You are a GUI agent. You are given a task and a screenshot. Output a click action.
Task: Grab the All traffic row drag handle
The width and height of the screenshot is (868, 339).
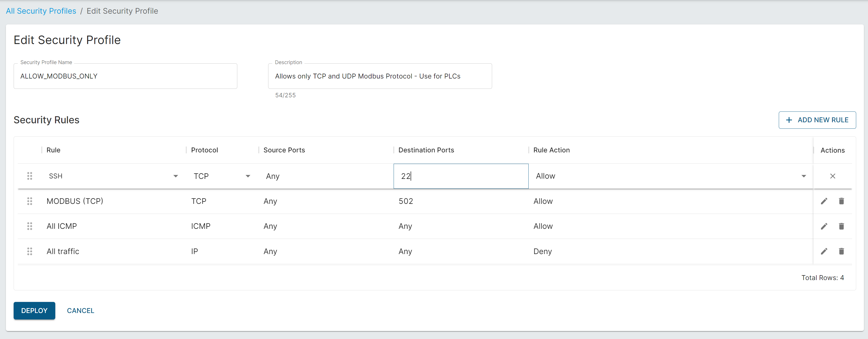tap(30, 251)
